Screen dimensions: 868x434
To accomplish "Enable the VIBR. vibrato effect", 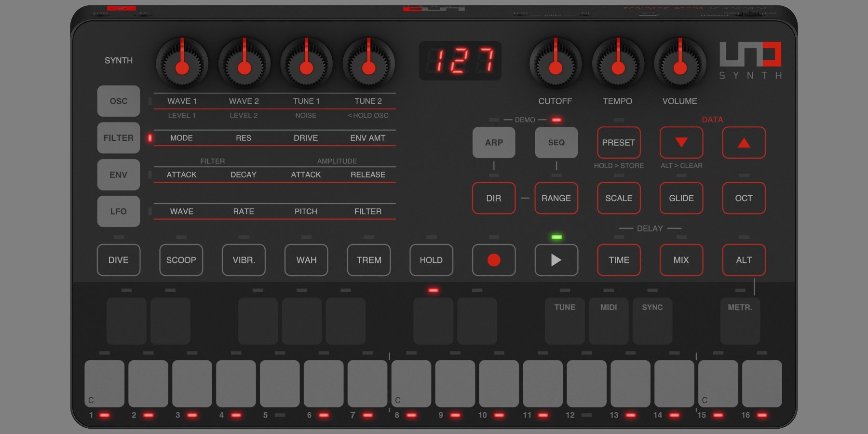I will pyautogui.click(x=244, y=260).
